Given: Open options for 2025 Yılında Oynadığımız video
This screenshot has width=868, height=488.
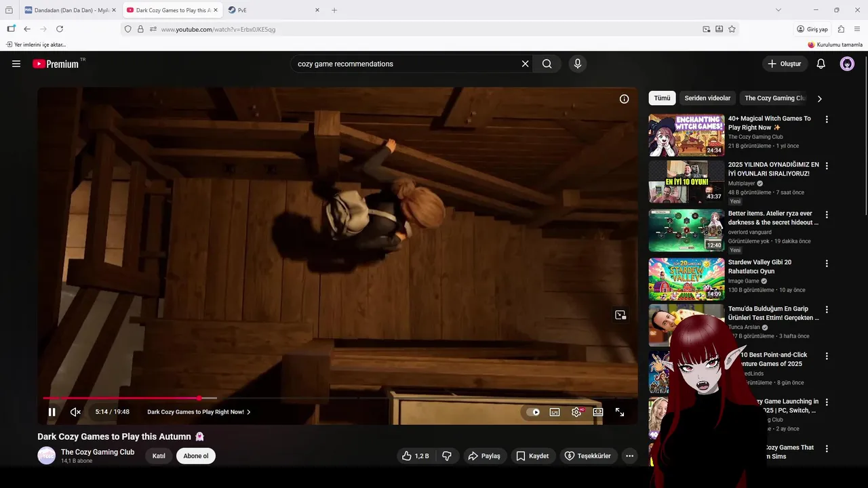Looking at the screenshot, I should point(827,165).
